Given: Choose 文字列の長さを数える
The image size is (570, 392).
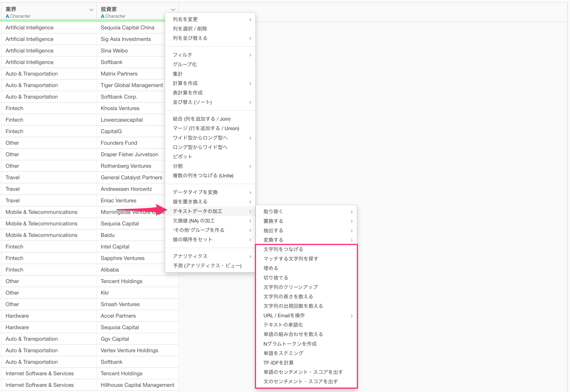Looking at the screenshot, I should pyautogui.click(x=306, y=297).
